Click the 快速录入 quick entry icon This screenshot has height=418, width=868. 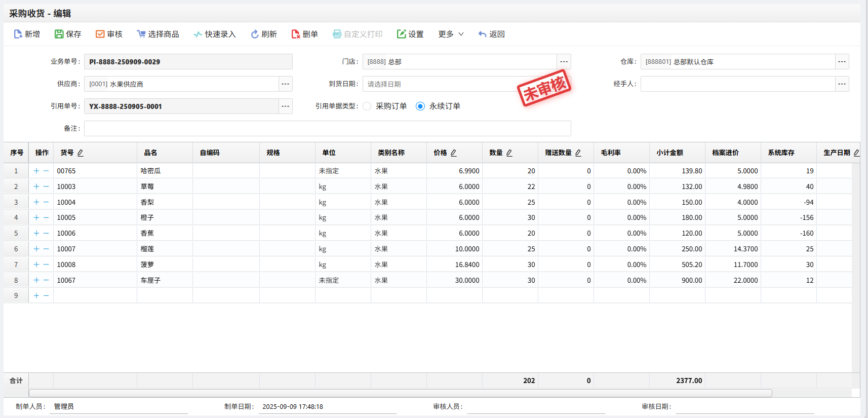(198, 34)
